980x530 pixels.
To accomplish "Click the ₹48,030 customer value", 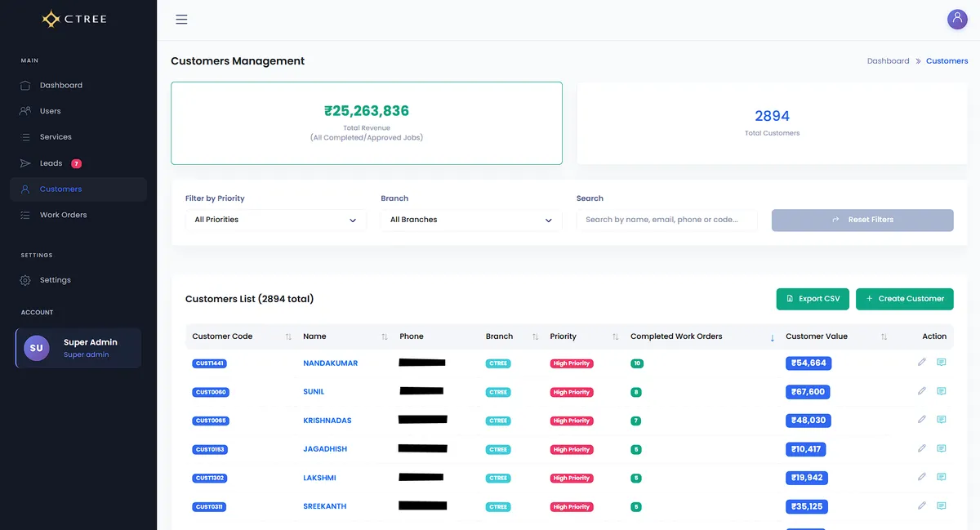I will [x=808, y=421].
